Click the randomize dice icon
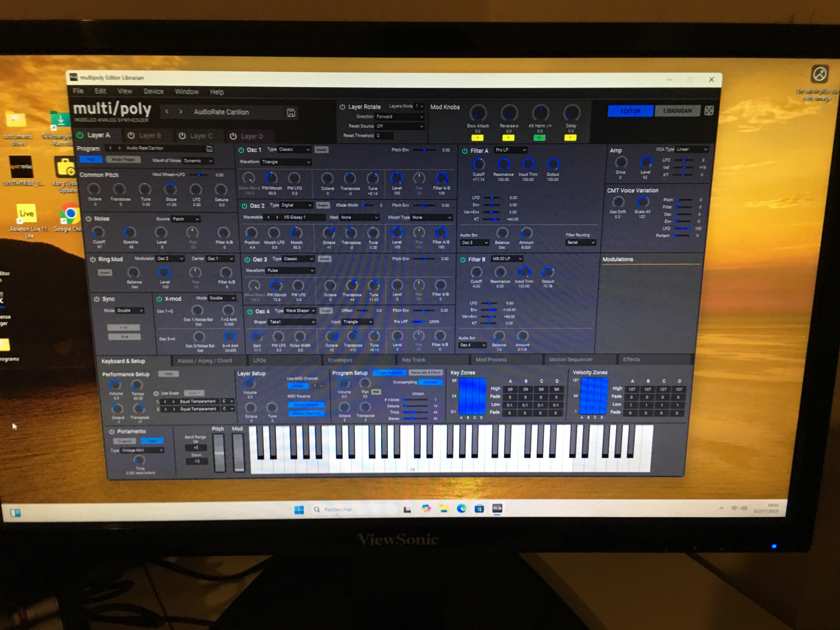The image size is (840, 630). pyautogui.click(x=709, y=110)
